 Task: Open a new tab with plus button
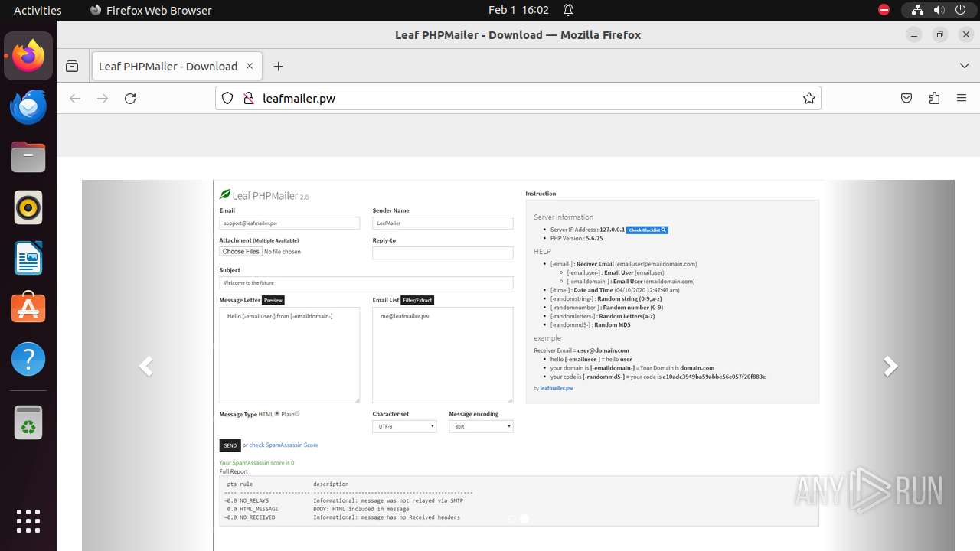[x=278, y=66]
